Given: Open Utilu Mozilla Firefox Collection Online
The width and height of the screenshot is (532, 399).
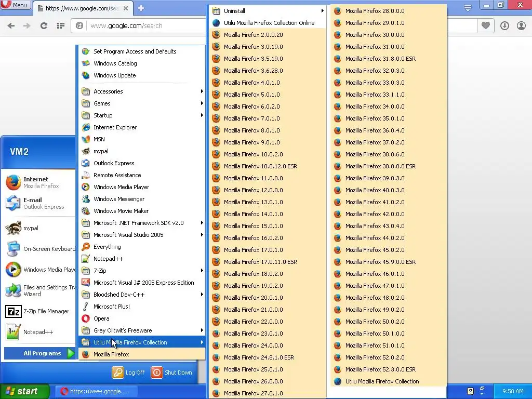Looking at the screenshot, I should (x=268, y=23).
